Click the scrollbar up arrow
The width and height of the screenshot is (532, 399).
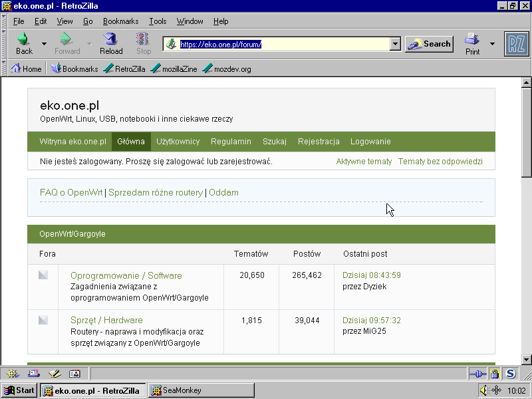tap(526, 82)
